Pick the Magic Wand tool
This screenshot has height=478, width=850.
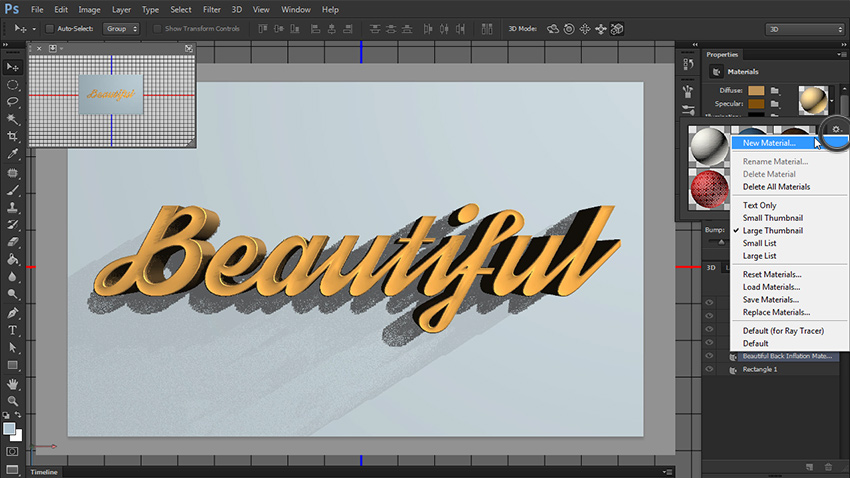pyautogui.click(x=13, y=119)
